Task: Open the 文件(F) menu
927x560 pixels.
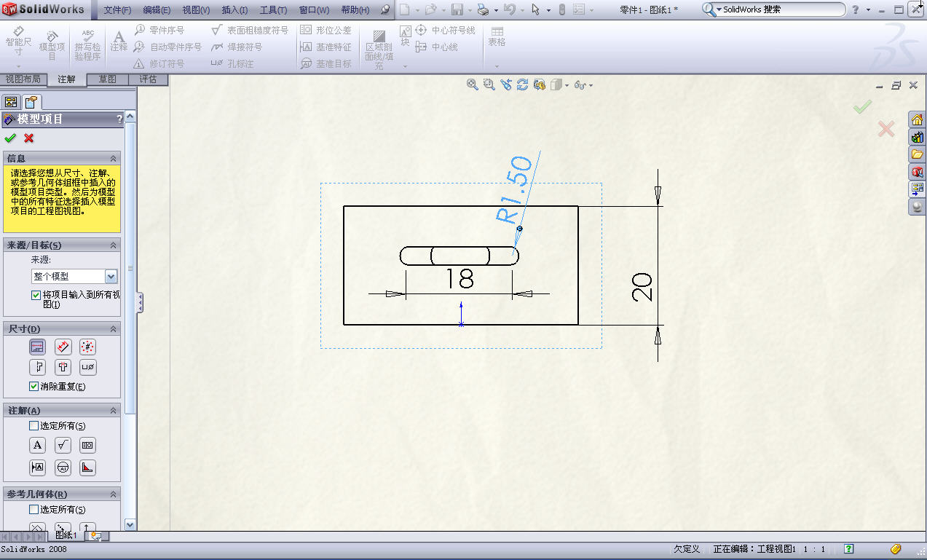Action: [117, 10]
